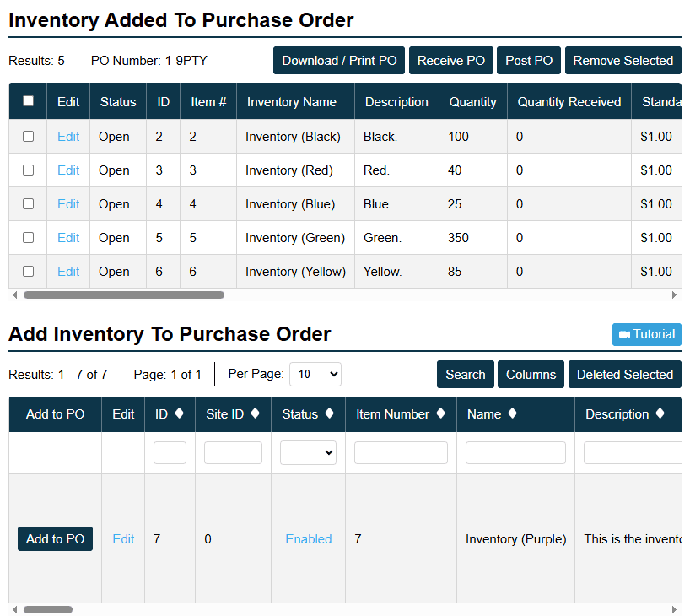The width and height of the screenshot is (690, 616).
Task: Edit the Inventory (Green) PO line
Action: point(68,238)
